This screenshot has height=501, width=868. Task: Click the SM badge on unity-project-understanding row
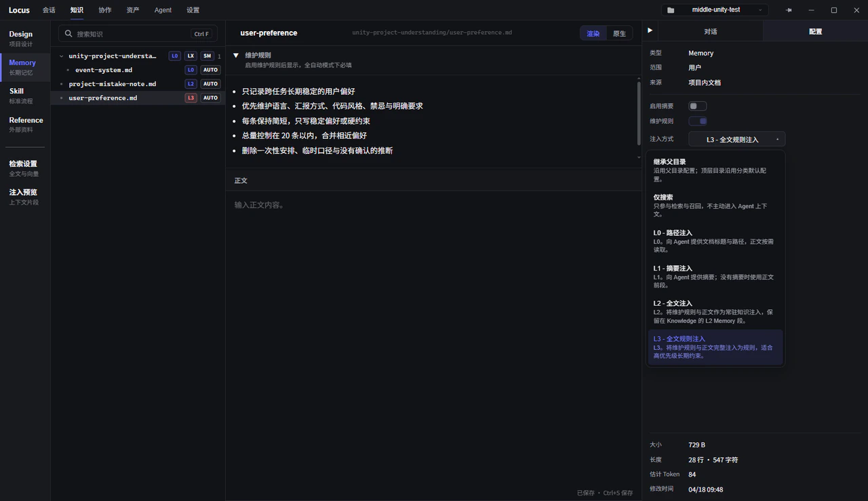pyautogui.click(x=207, y=56)
